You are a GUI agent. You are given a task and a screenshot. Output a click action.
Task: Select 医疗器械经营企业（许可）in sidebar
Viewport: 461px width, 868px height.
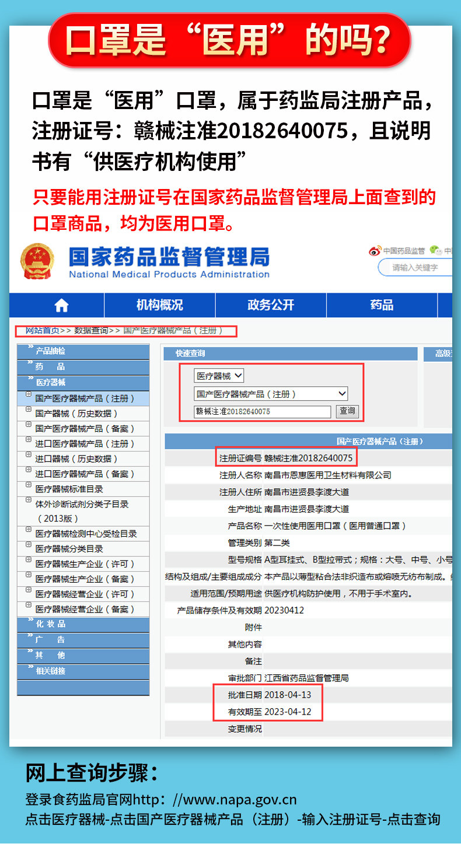[x=85, y=594]
